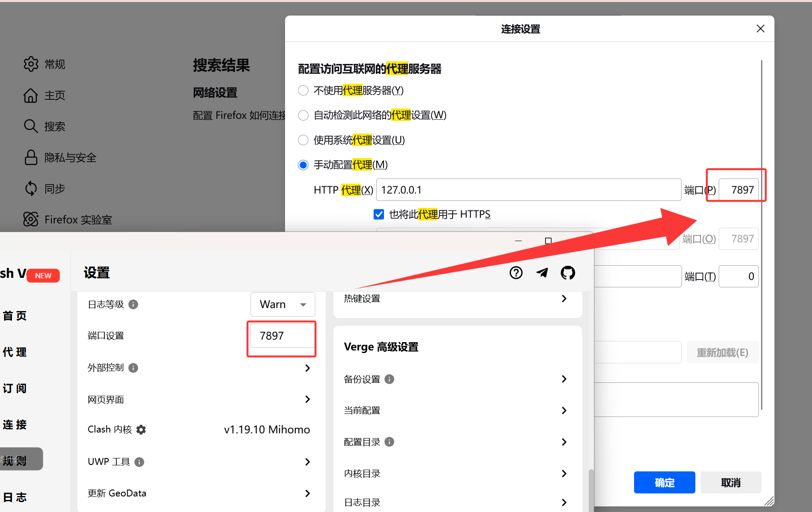
Task: Click the 重新加载(E) button
Action: [x=722, y=353]
